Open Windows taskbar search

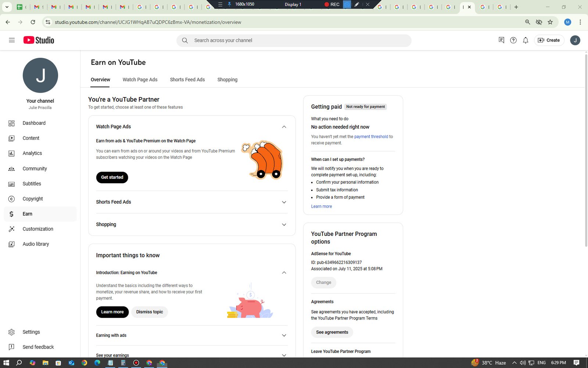pyautogui.click(x=19, y=363)
